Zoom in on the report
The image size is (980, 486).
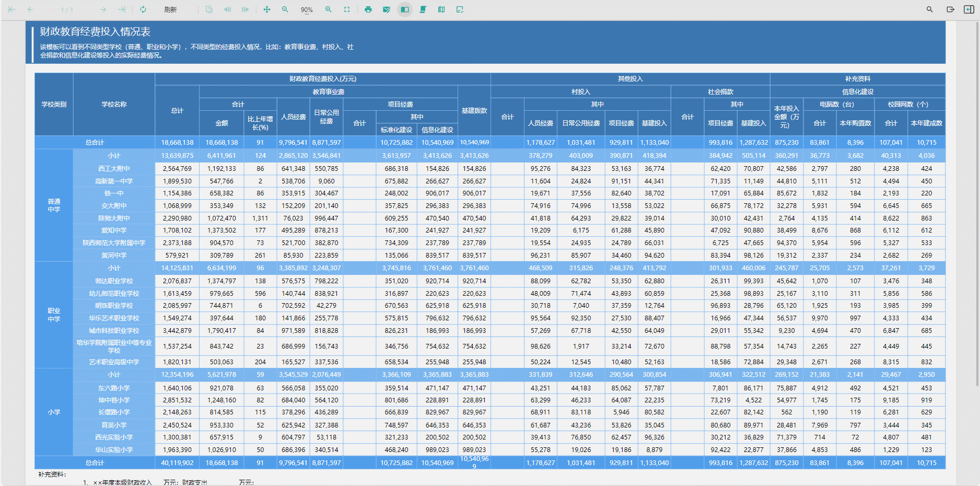pos(329,9)
